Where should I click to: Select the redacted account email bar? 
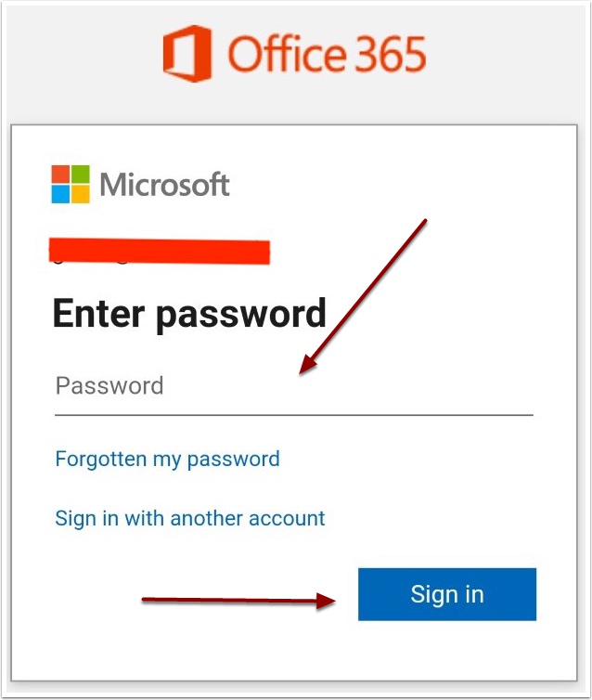coord(160,252)
